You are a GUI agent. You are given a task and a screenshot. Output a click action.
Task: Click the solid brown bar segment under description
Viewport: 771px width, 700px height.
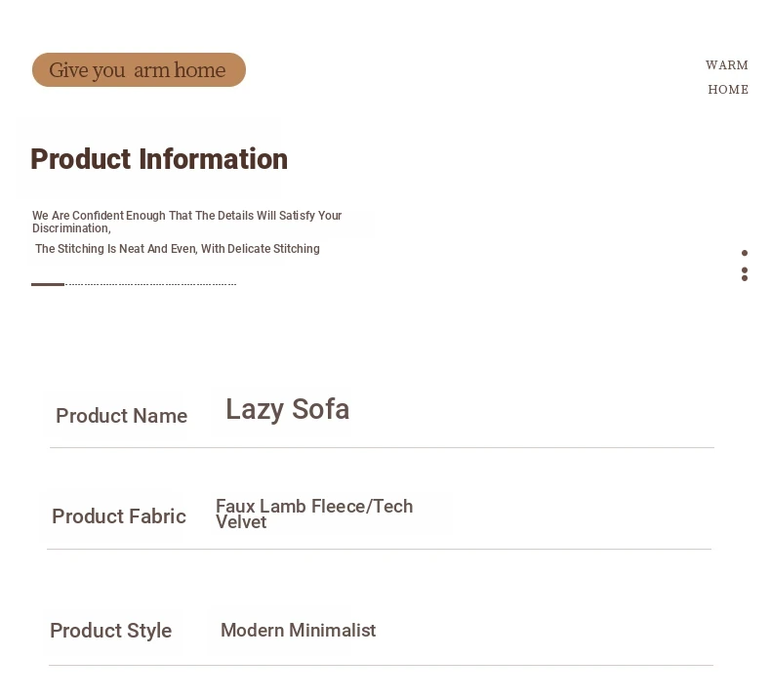point(48,284)
